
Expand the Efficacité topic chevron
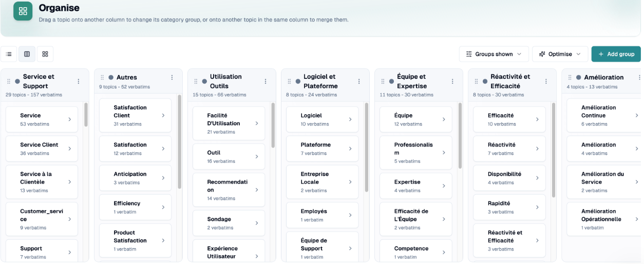pos(537,119)
